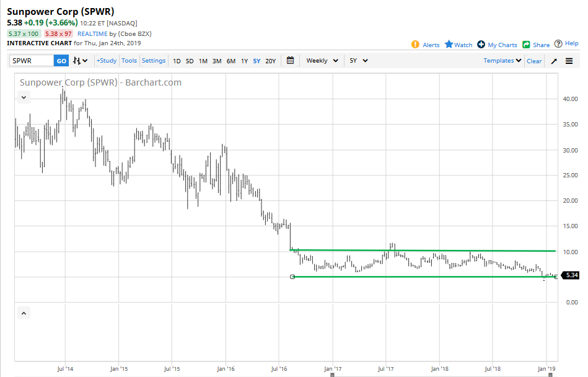Click the 5.37 x 100 bid box
588x377 pixels.
click(x=24, y=33)
